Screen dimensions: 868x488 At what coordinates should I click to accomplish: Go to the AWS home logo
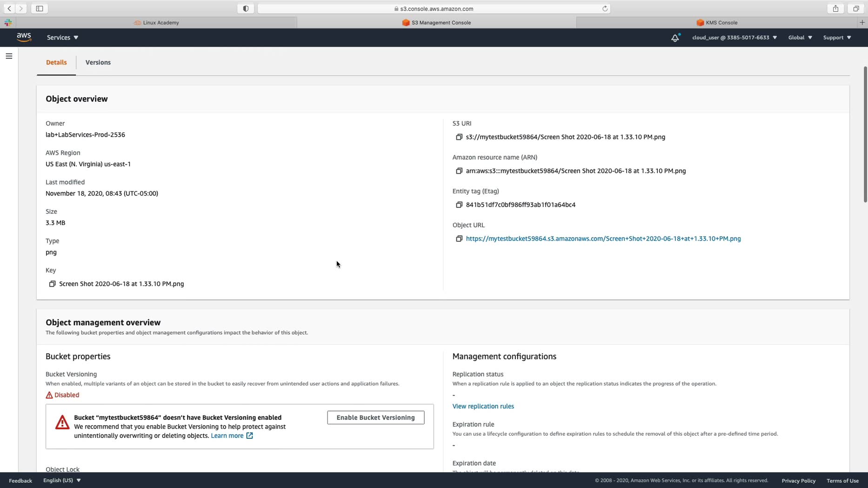pyautogui.click(x=24, y=37)
